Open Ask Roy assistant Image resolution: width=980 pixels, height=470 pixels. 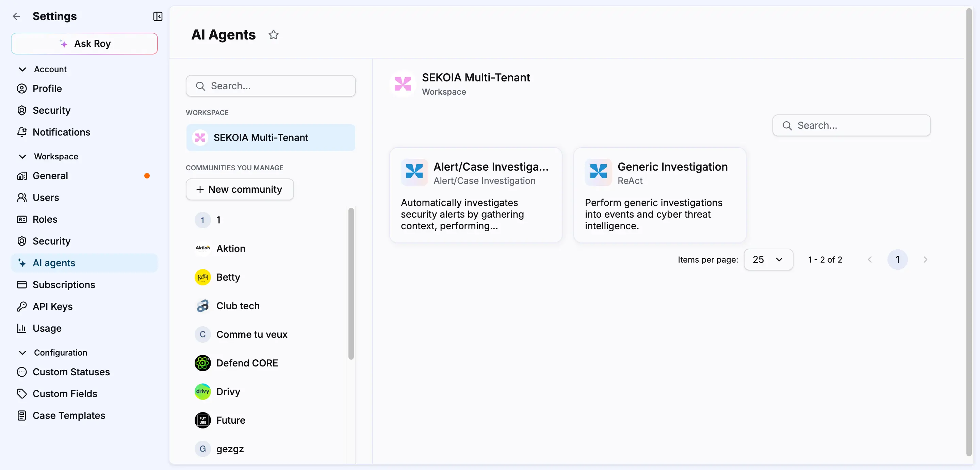pos(84,43)
